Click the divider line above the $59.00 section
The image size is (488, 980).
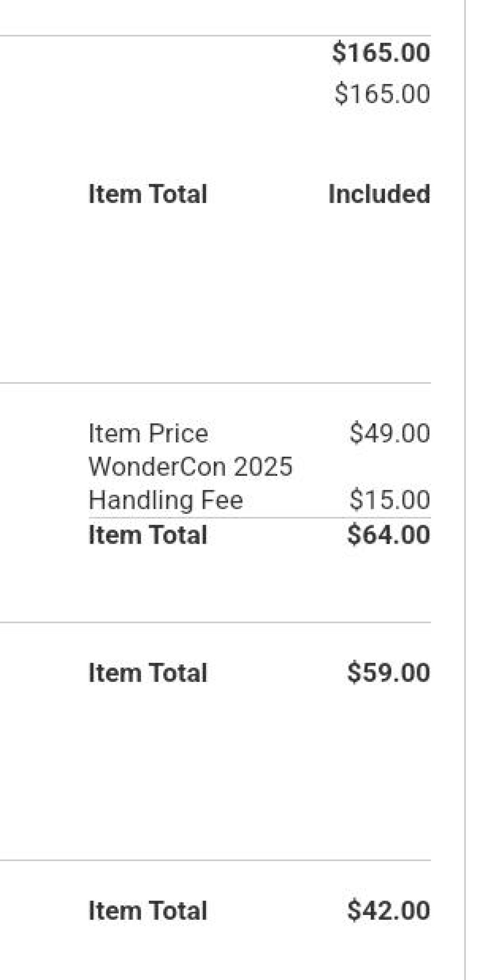coord(215,622)
